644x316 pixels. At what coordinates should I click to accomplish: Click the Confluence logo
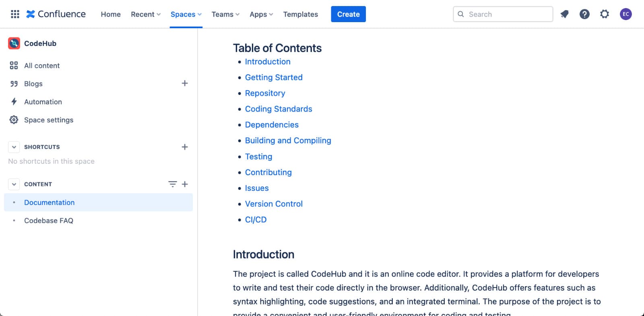(56, 14)
